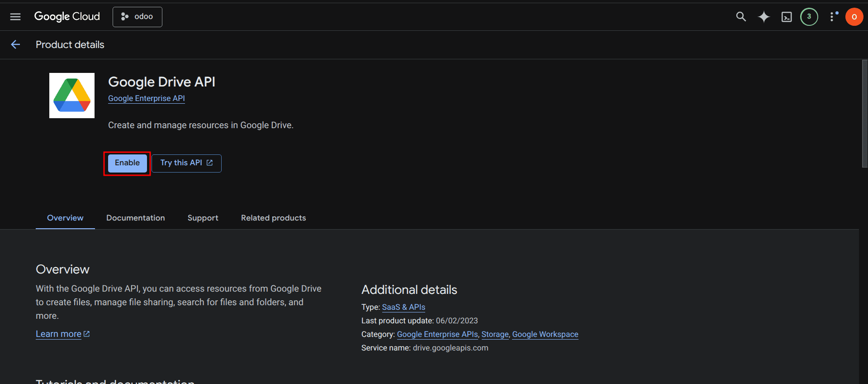The width and height of the screenshot is (868, 384).
Task: Click the Google Cloud logo
Action: [x=67, y=17]
